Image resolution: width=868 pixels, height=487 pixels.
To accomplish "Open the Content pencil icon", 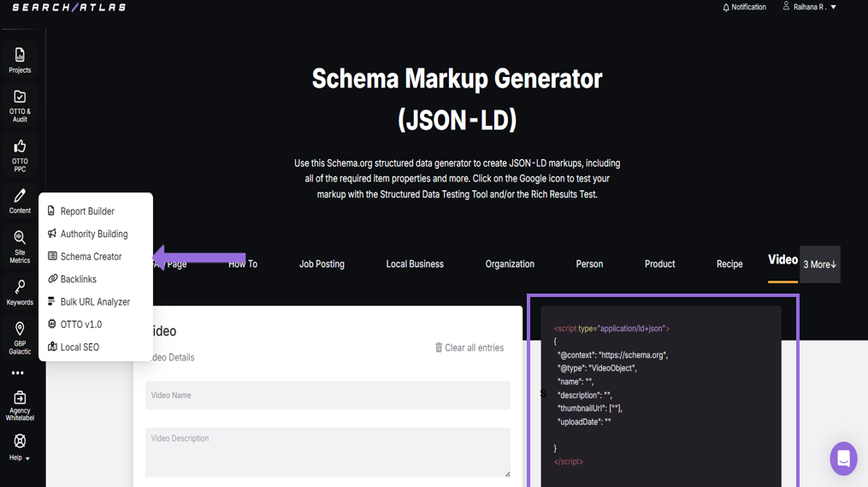I will point(20,196).
